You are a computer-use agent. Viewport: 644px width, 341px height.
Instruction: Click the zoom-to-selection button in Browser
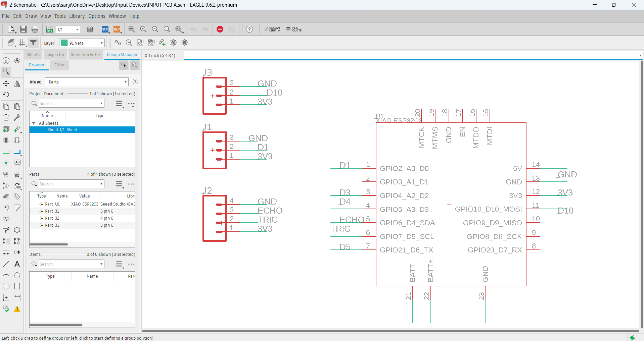[x=135, y=65]
